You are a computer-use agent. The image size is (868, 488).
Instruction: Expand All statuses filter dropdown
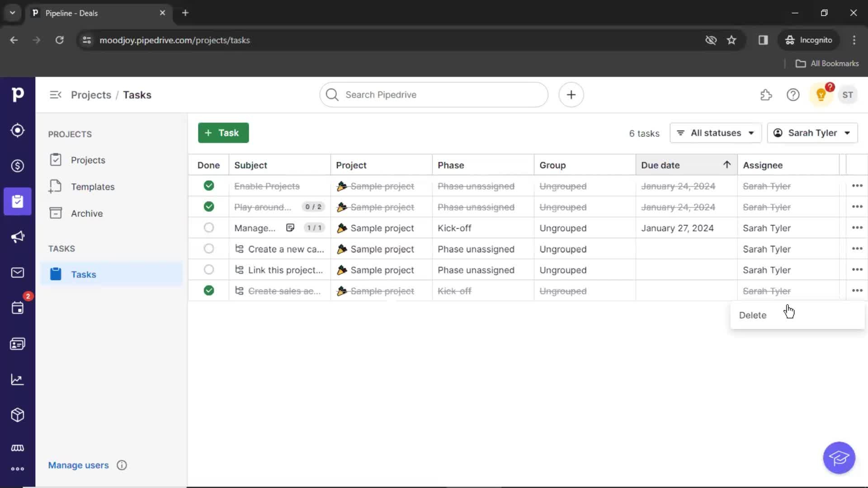[715, 132]
